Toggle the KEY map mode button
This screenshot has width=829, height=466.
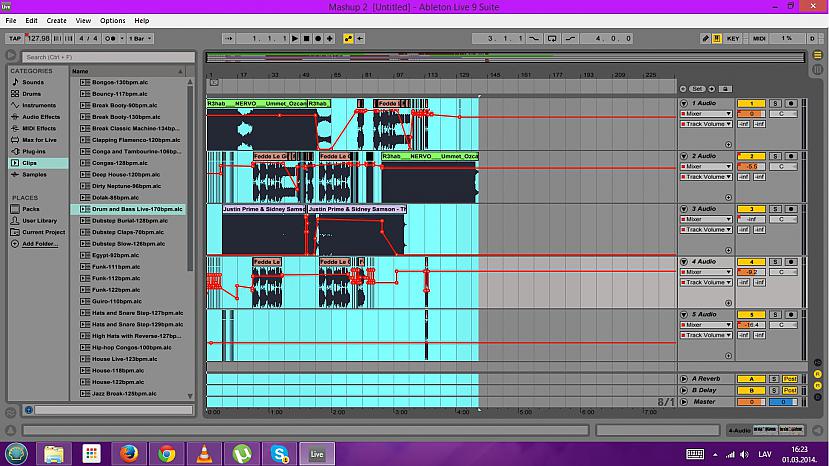pos(733,39)
